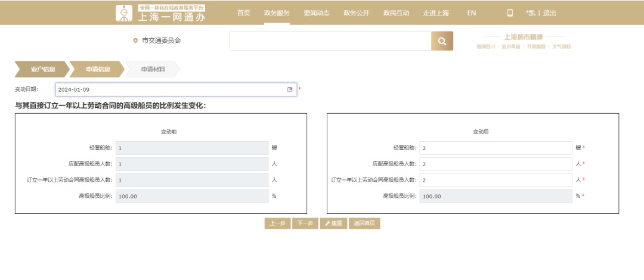Click the 上海一网通办 logo
Image resolution: width=644 pixels, height=280 pixels.
pyautogui.click(x=160, y=13)
